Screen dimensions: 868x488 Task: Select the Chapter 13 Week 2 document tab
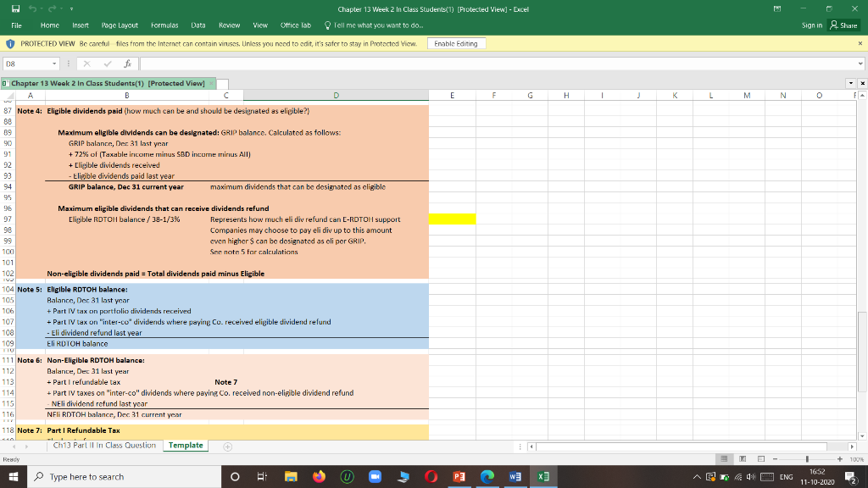tap(108, 84)
